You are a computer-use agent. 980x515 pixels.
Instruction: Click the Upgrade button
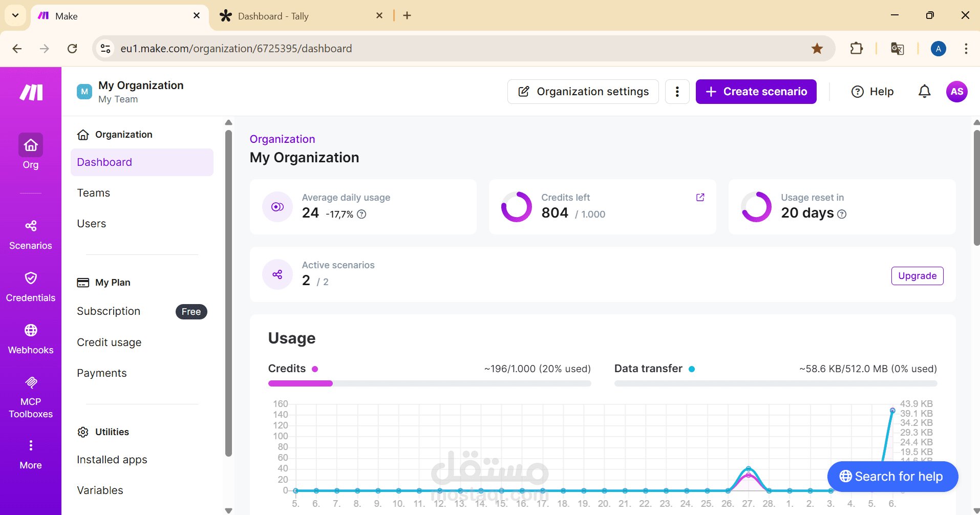click(x=918, y=276)
